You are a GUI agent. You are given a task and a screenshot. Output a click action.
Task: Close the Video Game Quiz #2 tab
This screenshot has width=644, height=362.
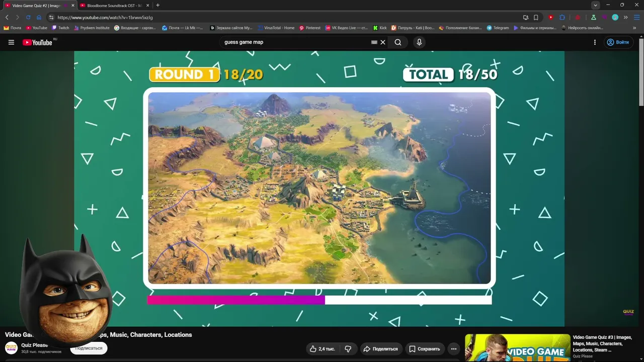click(73, 6)
